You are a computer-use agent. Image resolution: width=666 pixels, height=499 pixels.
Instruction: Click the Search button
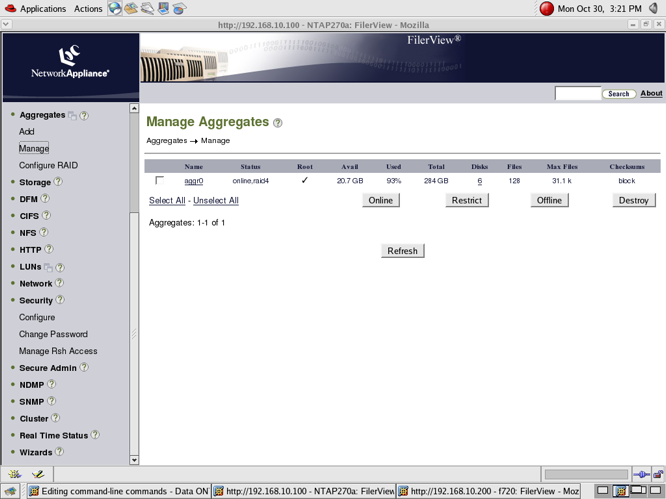618,94
